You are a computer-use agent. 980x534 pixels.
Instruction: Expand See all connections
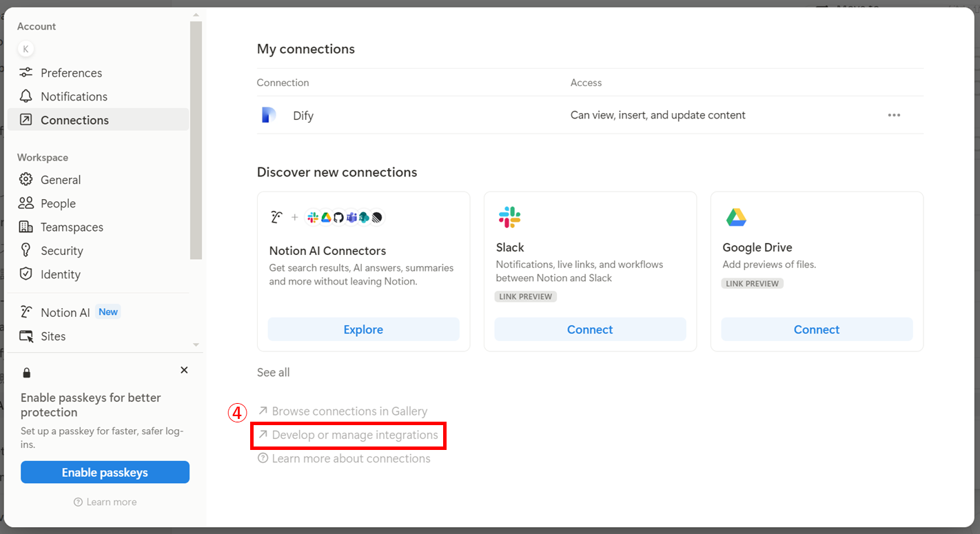[273, 372]
